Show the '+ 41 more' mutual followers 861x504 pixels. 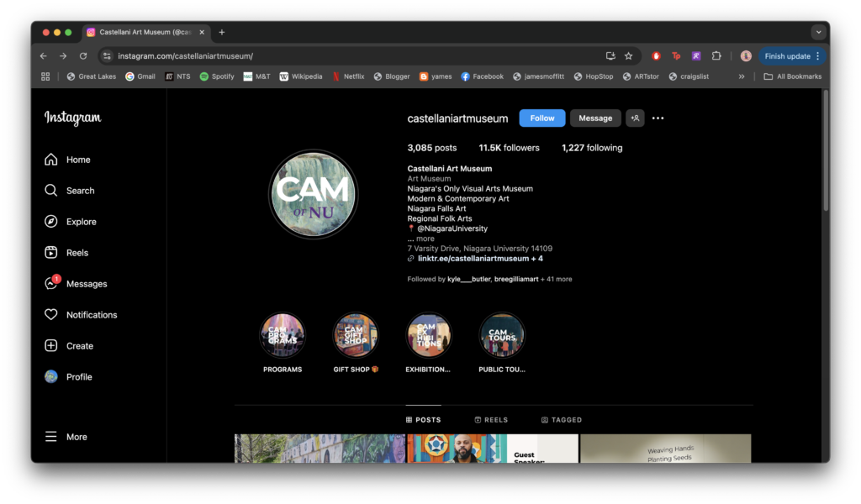[557, 279]
